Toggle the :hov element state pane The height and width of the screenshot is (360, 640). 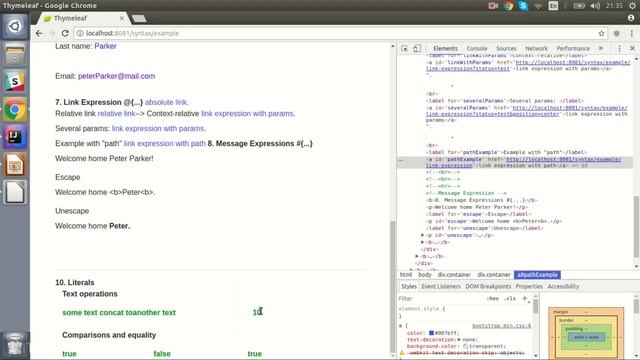click(493, 299)
